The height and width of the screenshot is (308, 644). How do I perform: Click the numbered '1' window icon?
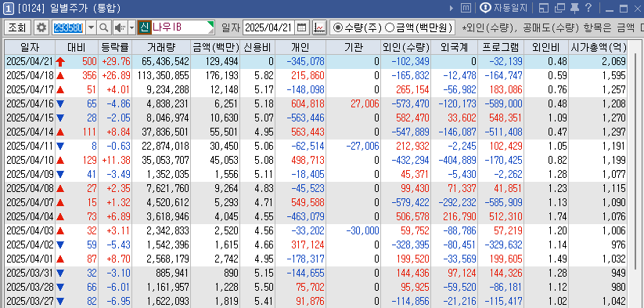(x=9, y=8)
